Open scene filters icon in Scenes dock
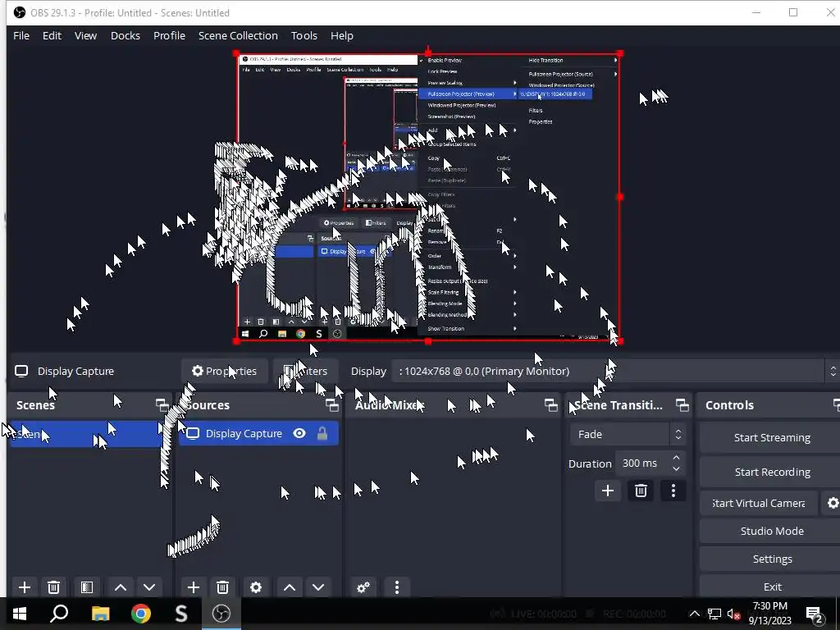 pos(87,587)
